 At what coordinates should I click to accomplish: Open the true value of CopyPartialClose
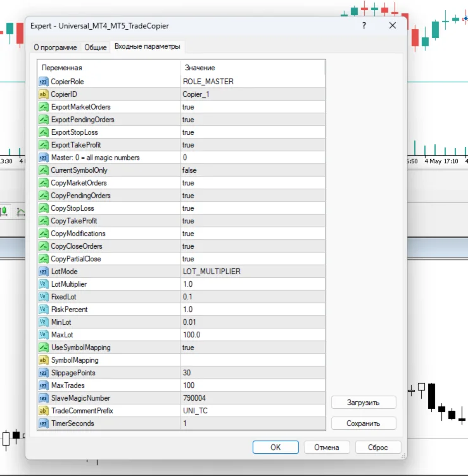point(253,259)
